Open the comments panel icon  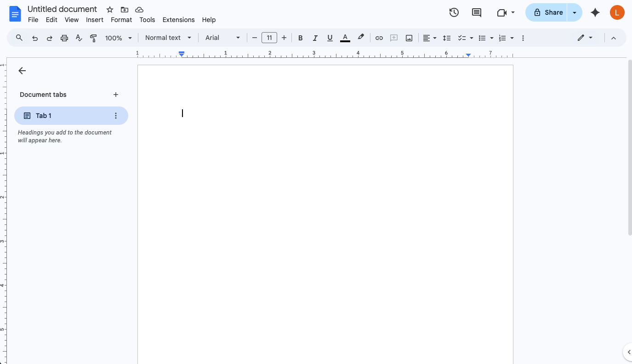[x=477, y=13]
